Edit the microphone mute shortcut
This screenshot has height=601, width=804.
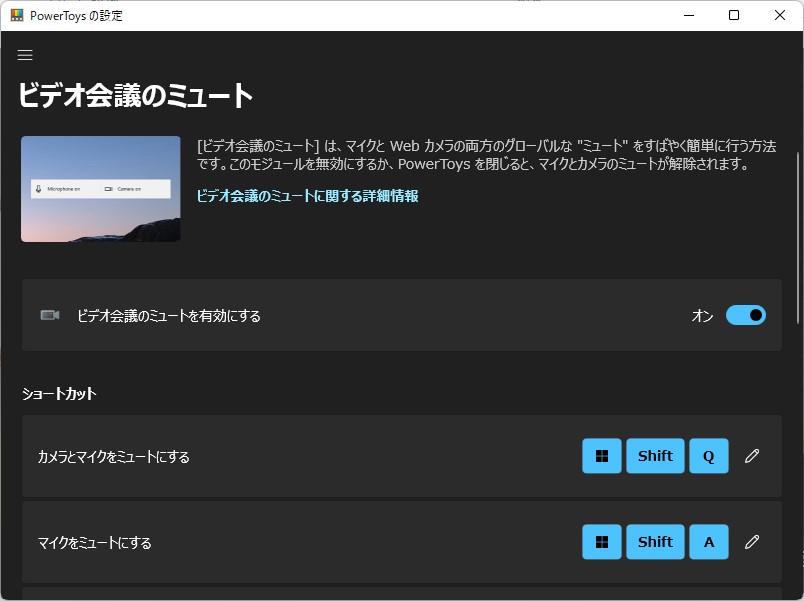[752, 542]
